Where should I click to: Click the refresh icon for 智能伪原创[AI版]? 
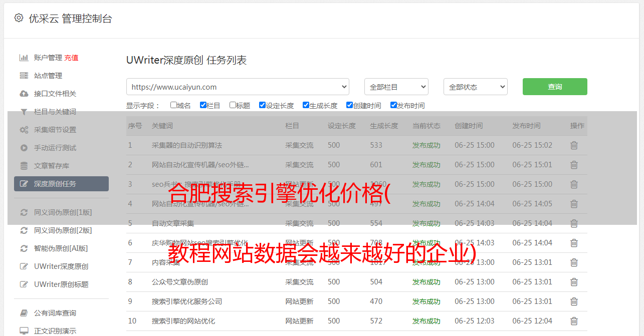(24, 248)
